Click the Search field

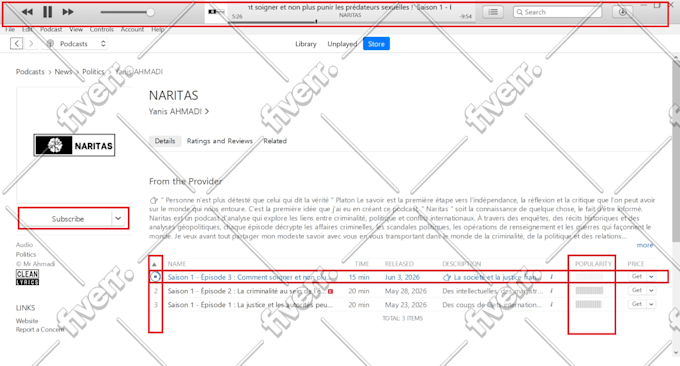(558, 12)
